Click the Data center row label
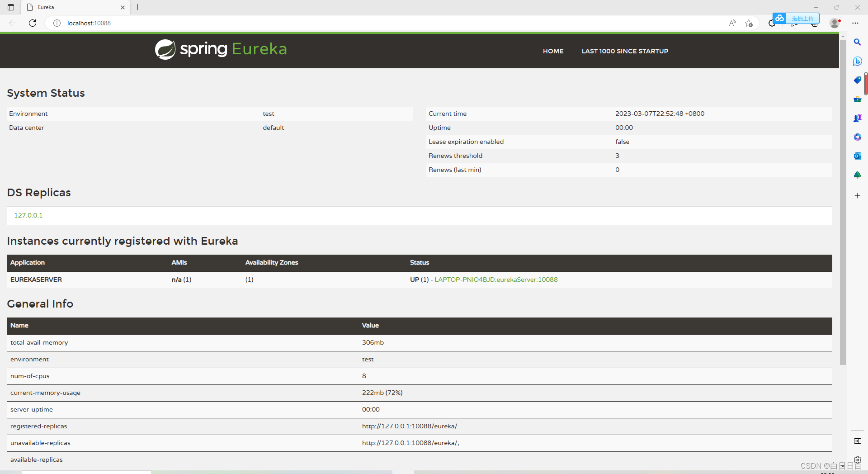Viewport: 868px width, 474px height. tap(27, 128)
